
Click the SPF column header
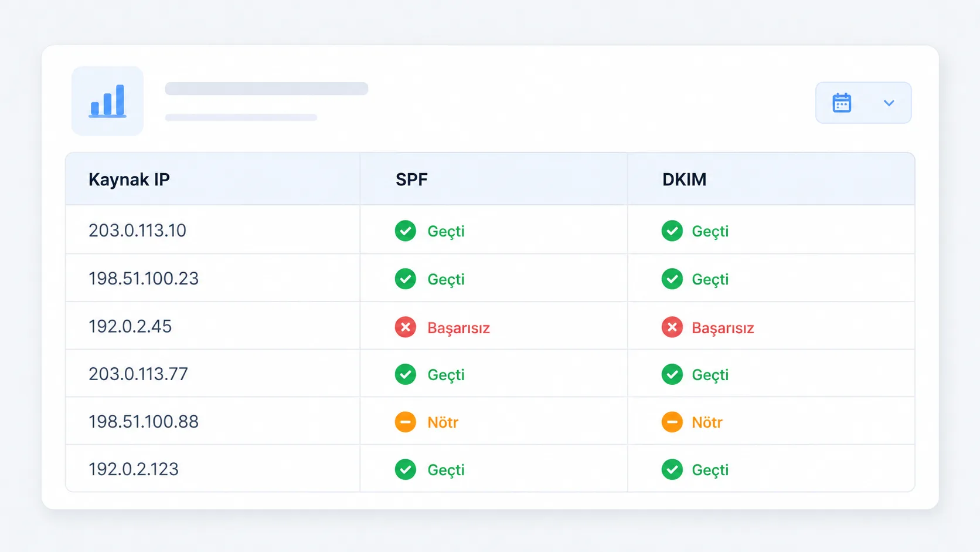click(x=411, y=180)
